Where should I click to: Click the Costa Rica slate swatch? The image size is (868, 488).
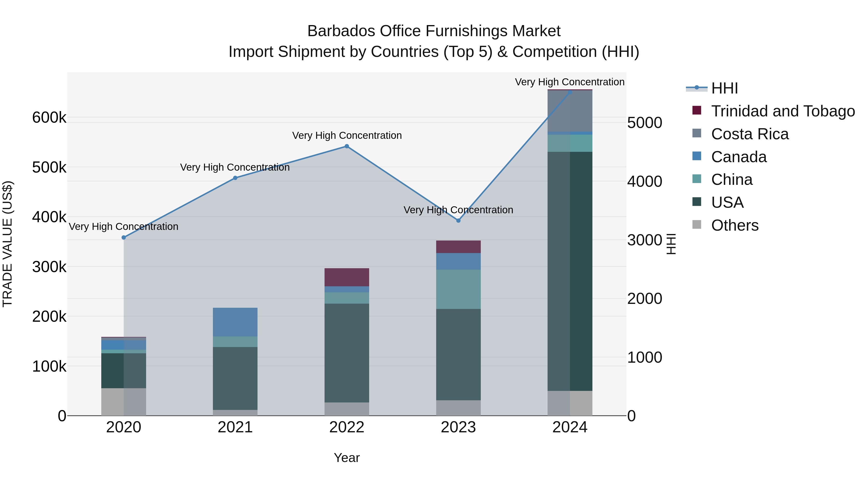tap(697, 133)
